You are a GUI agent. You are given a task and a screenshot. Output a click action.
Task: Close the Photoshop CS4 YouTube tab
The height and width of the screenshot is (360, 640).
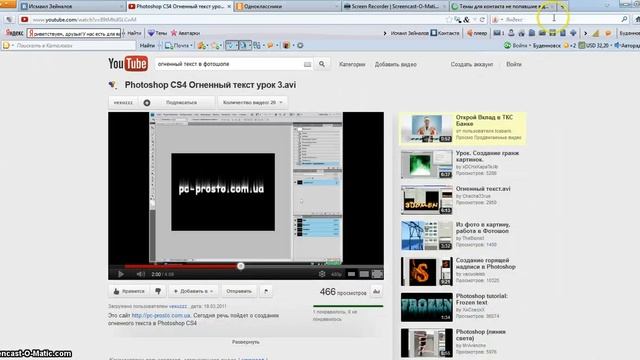tap(229, 7)
